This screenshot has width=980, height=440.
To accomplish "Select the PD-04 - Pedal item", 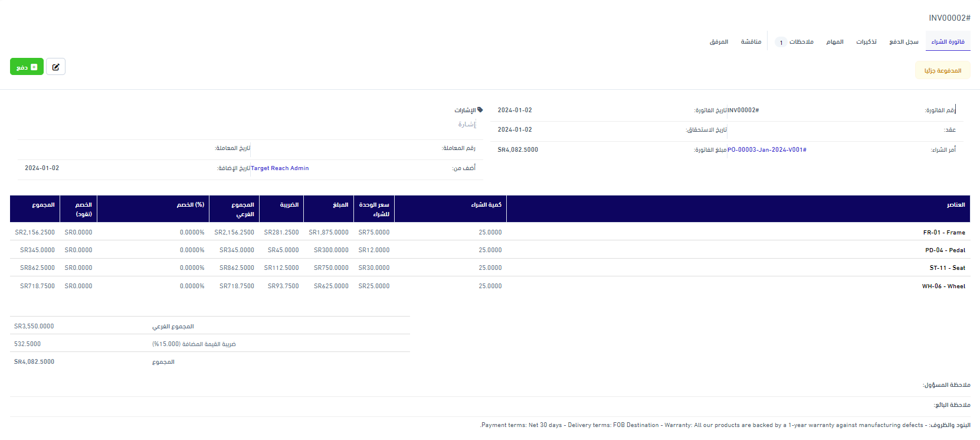I will [x=945, y=250].
